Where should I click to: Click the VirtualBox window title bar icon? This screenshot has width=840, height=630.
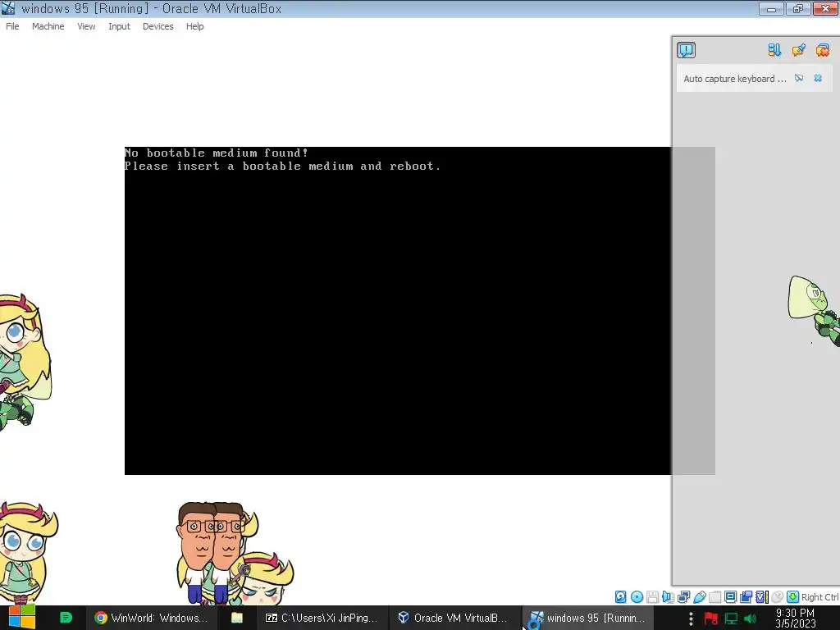pos(8,8)
